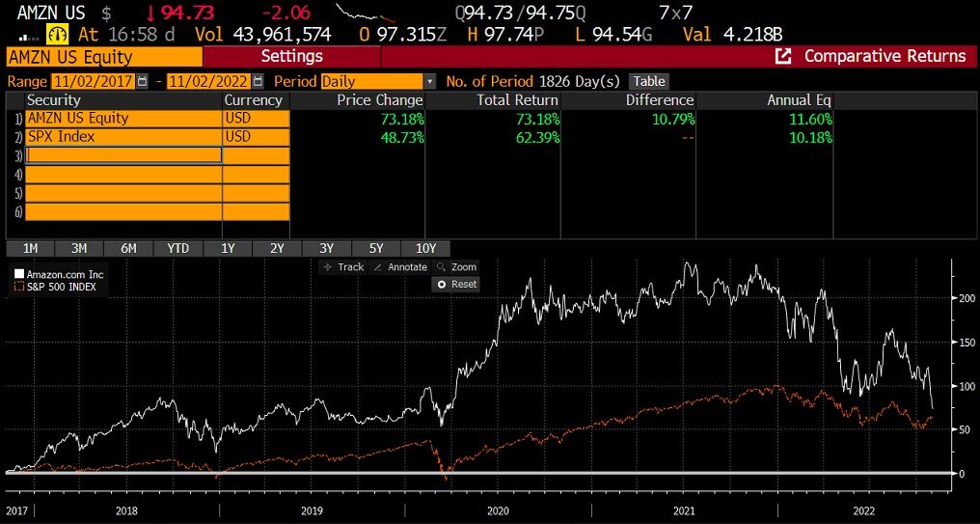Screen dimensions: 980x524
Task: Click the 11.60% Annual Eq value
Action: (810, 119)
